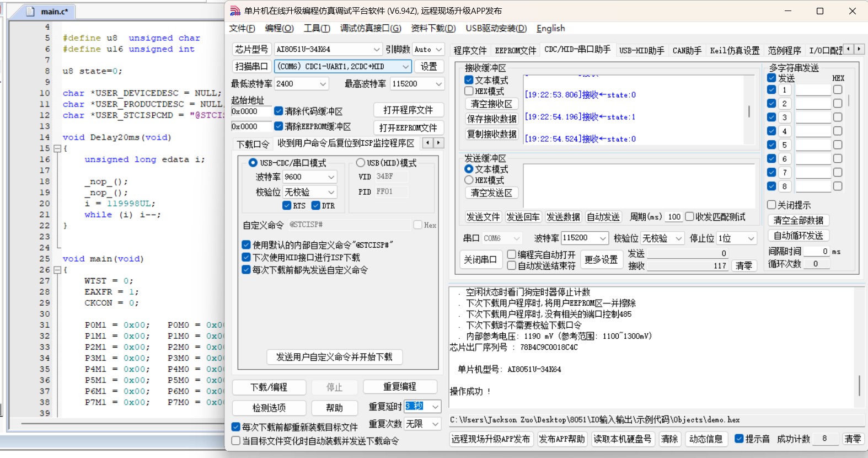Toggle 提示音 checkbox
The image size is (868, 458).
739,439
